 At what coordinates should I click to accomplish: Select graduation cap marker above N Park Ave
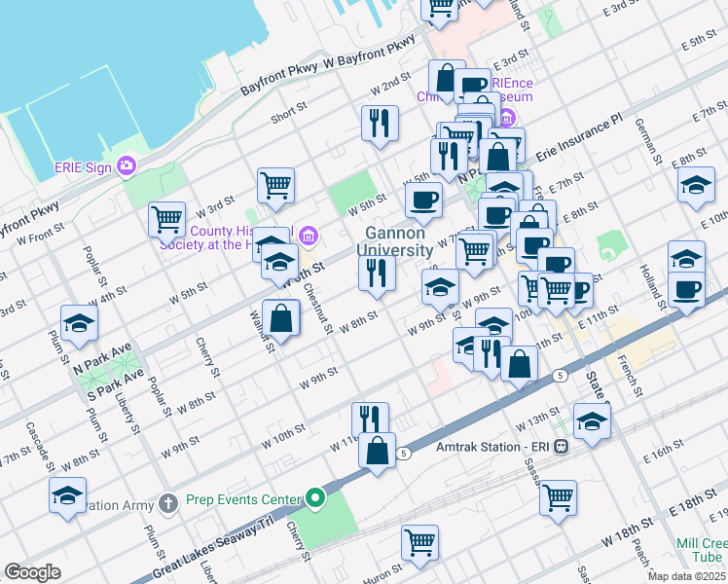[79, 324]
